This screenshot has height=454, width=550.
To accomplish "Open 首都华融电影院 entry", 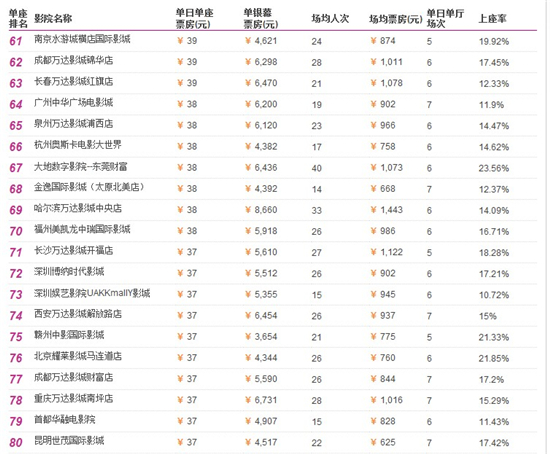I will [x=65, y=419].
